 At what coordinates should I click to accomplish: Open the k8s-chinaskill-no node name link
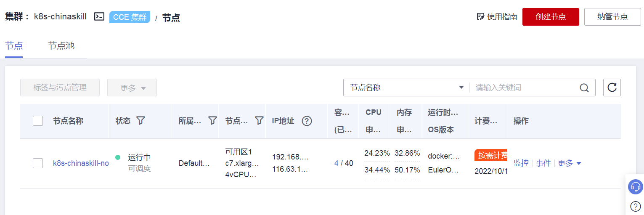81,163
